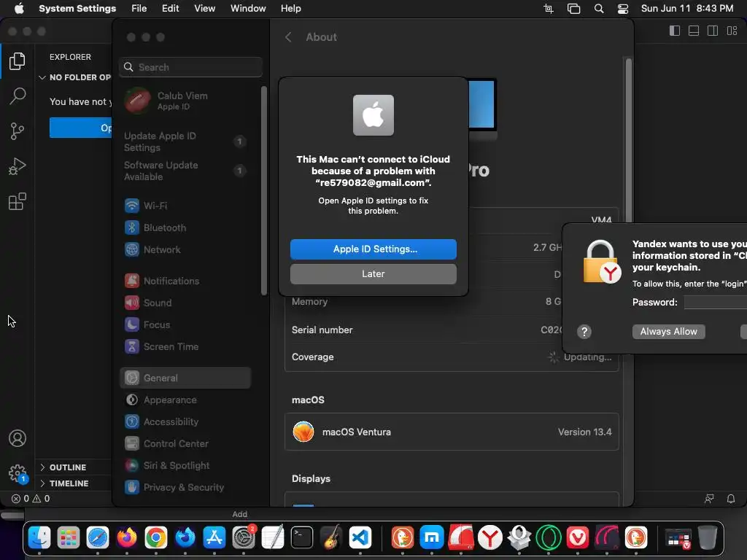Open Accessibility settings in sidebar
Image resolution: width=747 pixels, height=560 pixels.
pyautogui.click(x=186, y=422)
